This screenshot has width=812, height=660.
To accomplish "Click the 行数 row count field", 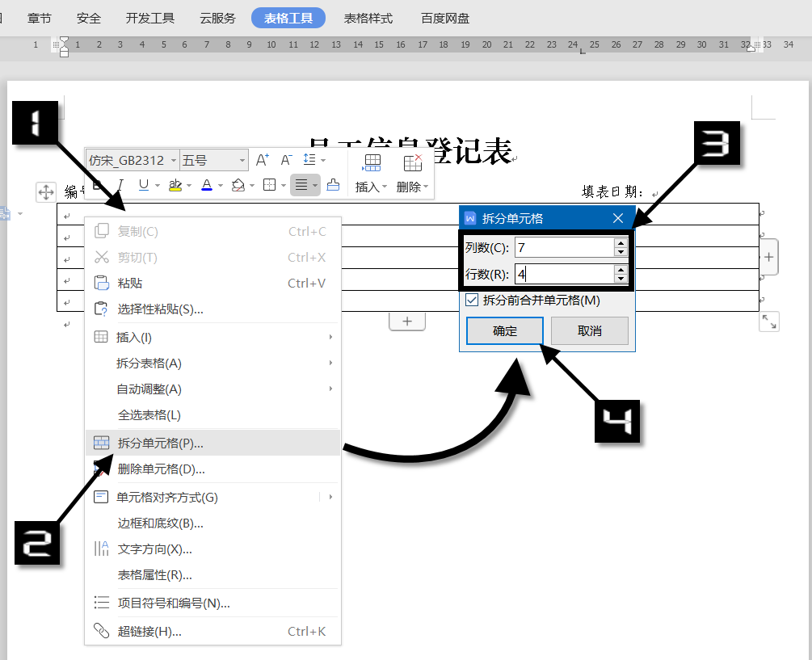I will pos(564,274).
